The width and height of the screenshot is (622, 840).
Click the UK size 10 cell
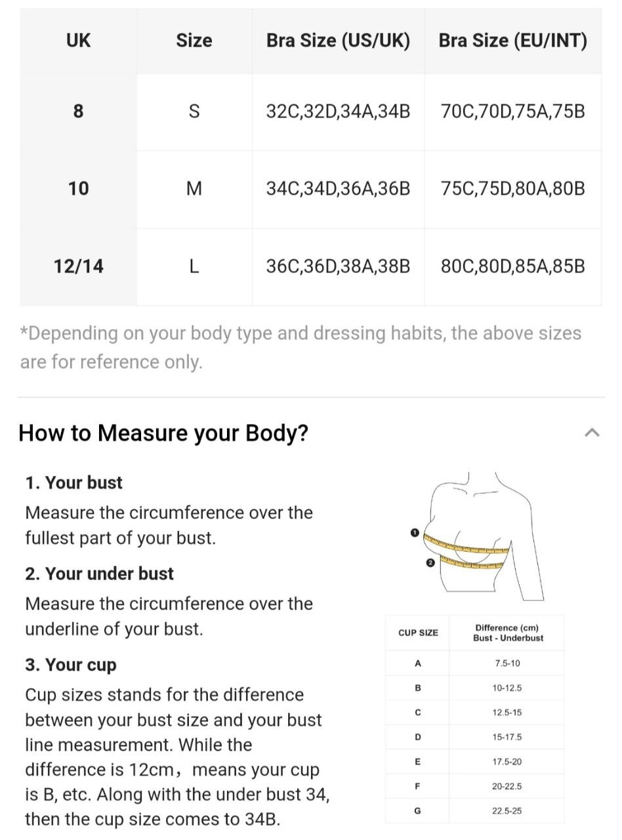[78, 189]
